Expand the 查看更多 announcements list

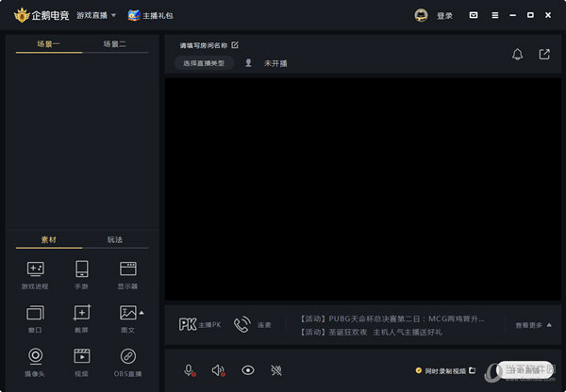click(533, 325)
